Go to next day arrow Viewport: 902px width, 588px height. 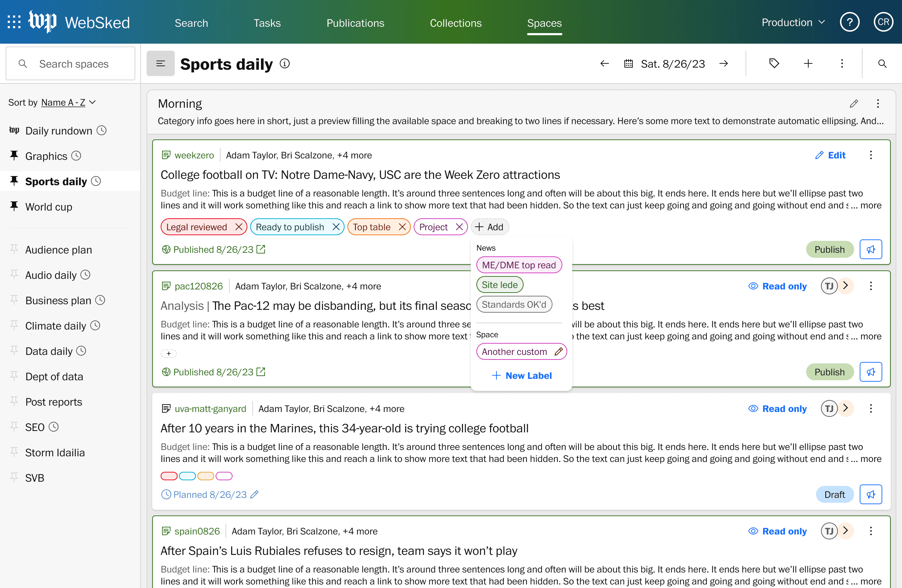[x=723, y=64]
